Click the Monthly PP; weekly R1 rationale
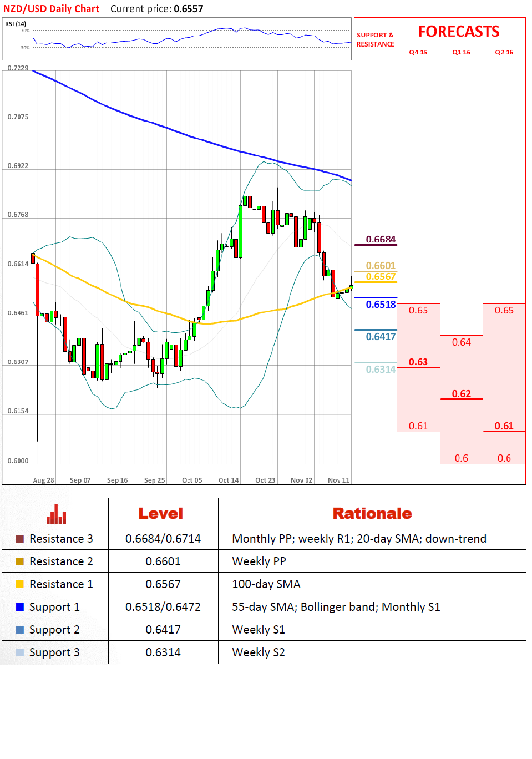The width and height of the screenshot is (532, 759). coord(359,539)
